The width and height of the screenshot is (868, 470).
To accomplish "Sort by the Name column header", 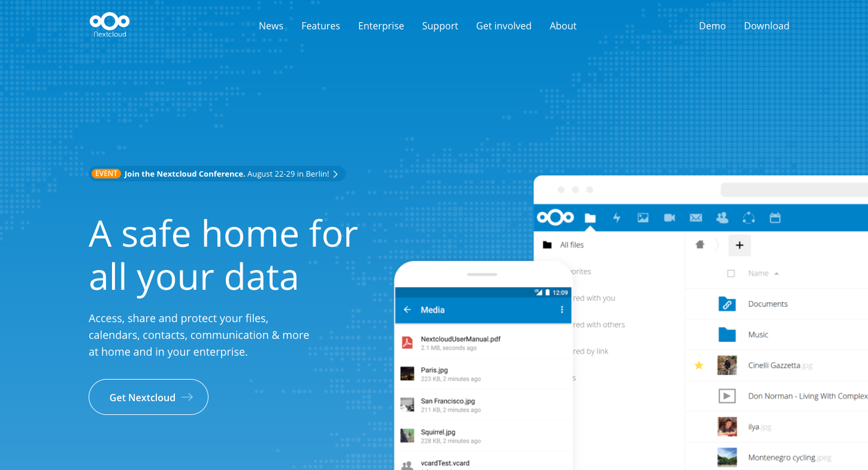I will coord(758,273).
